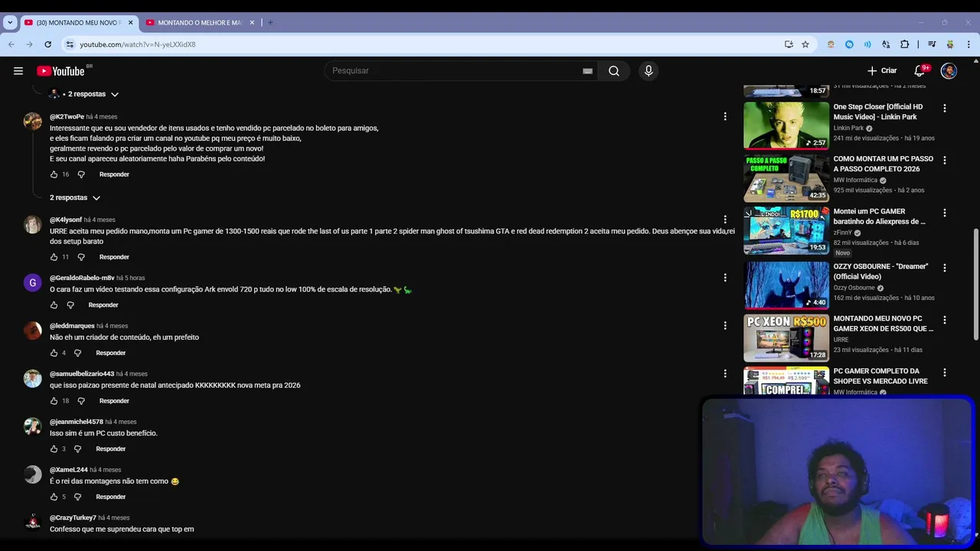The image size is (980, 551).
Task: Open the Linkin Park channel name
Action: pyautogui.click(x=848, y=129)
